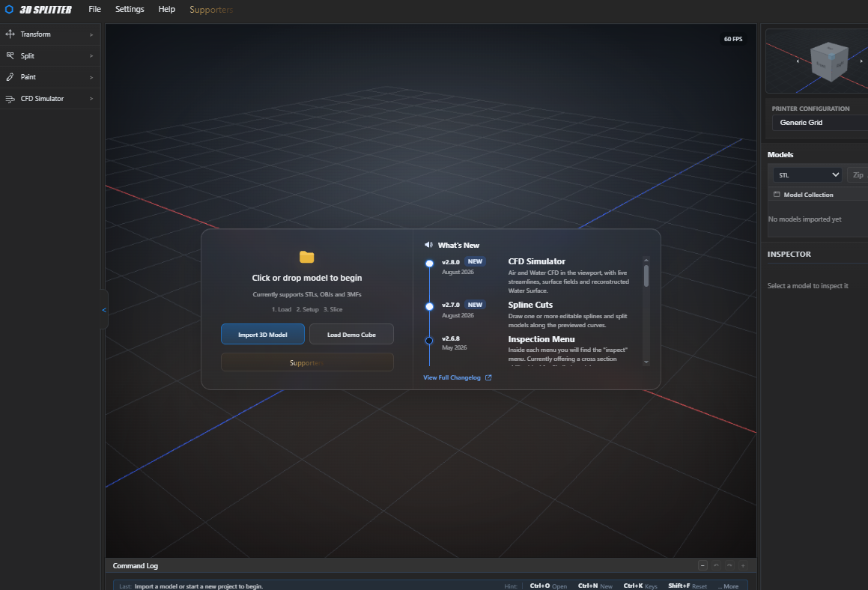Click the Model Collection header row
The height and width of the screenshot is (590, 868).
[818, 194]
